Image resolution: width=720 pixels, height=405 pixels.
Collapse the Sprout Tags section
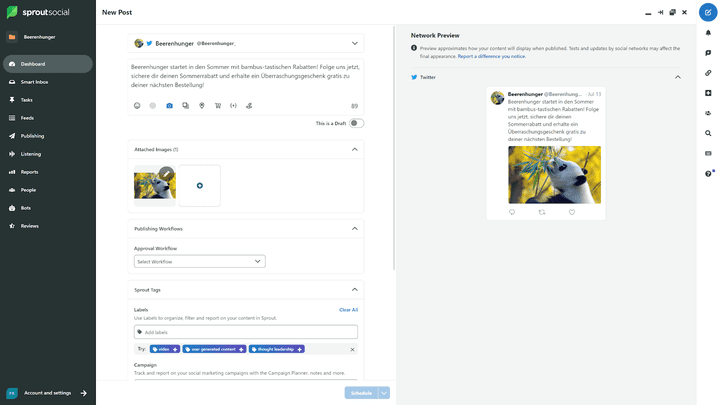coord(354,289)
